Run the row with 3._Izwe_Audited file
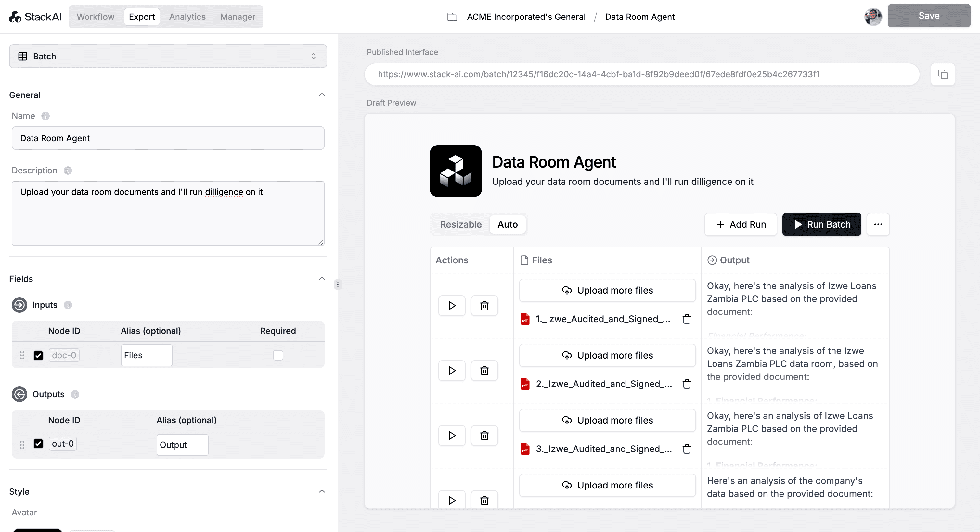The height and width of the screenshot is (532, 980). click(452, 436)
